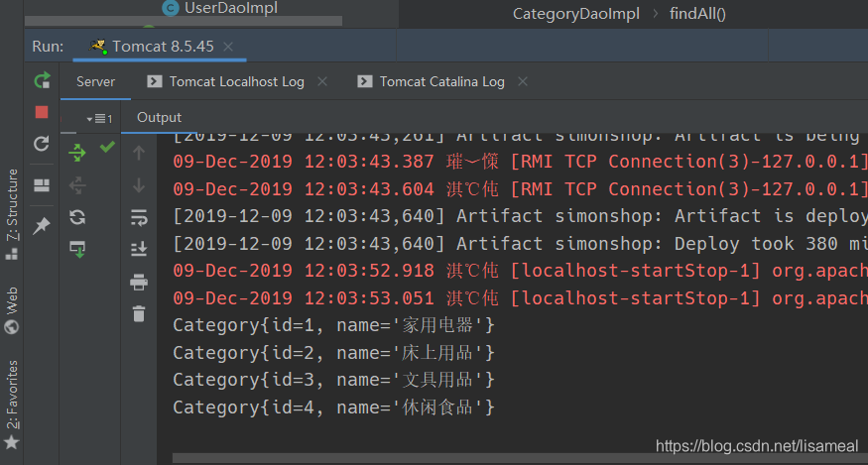Image resolution: width=868 pixels, height=465 pixels.
Task: Stop the running Tomcat server
Action: (x=42, y=112)
